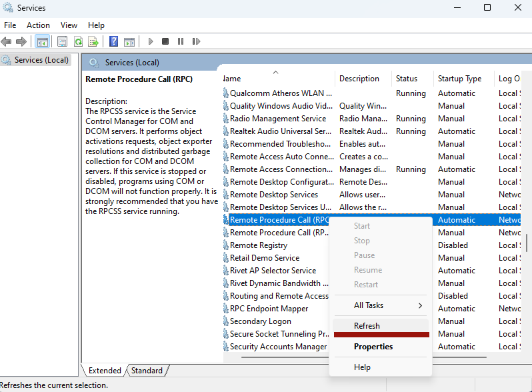532x392 pixels.
Task: Select Properties in the context menu
Action: (x=373, y=347)
